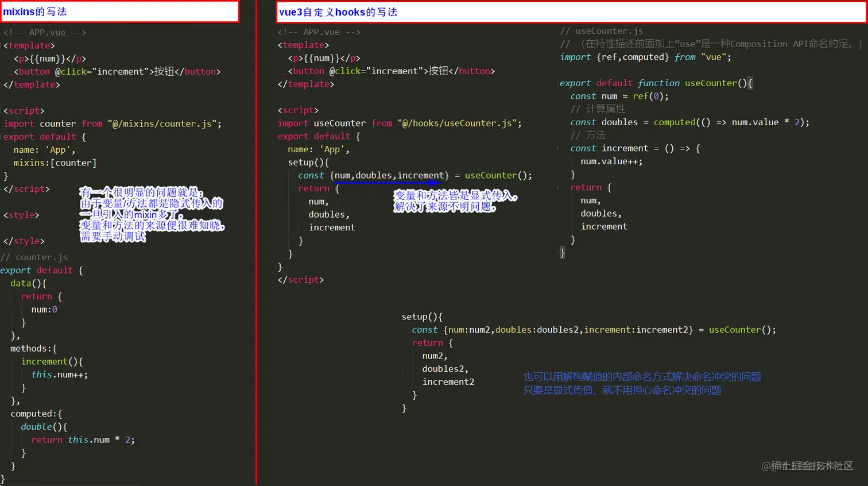Click the 'double(){' method line

(x=44, y=427)
